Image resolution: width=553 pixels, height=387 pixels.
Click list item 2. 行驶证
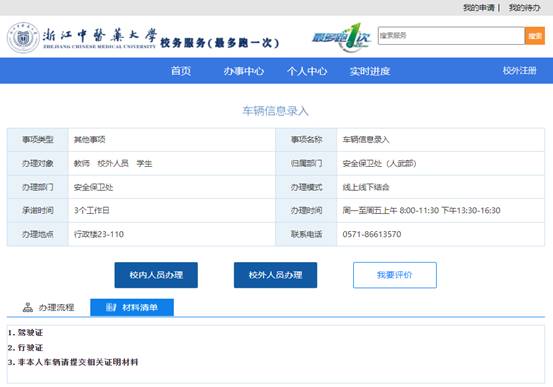25,347
